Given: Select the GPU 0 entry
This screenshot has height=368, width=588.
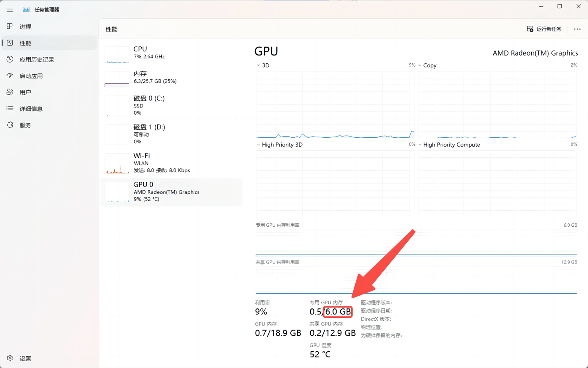Looking at the screenshot, I should tap(172, 192).
